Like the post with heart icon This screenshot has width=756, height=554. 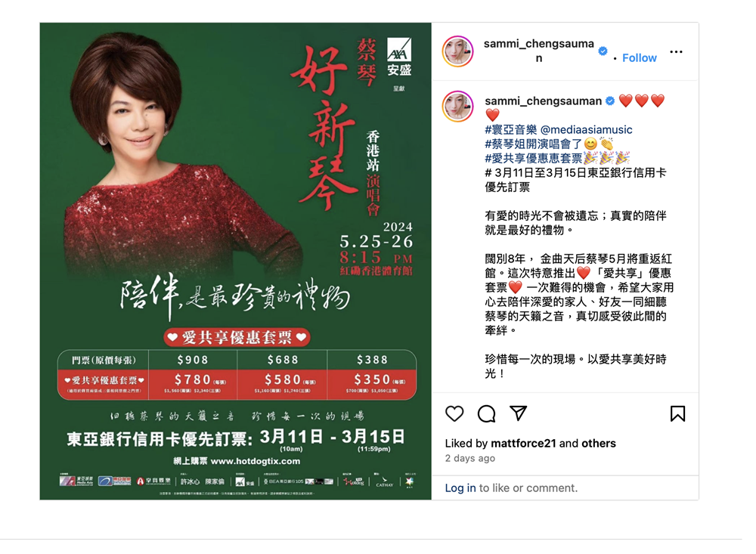(454, 413)
